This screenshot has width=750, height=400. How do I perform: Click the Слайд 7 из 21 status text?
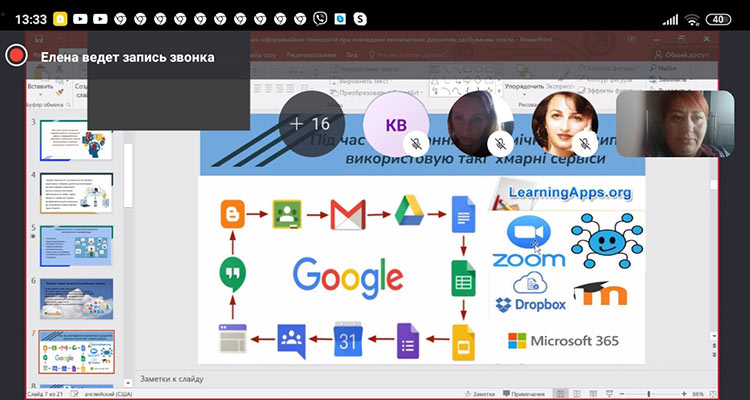tap(46, 394)
